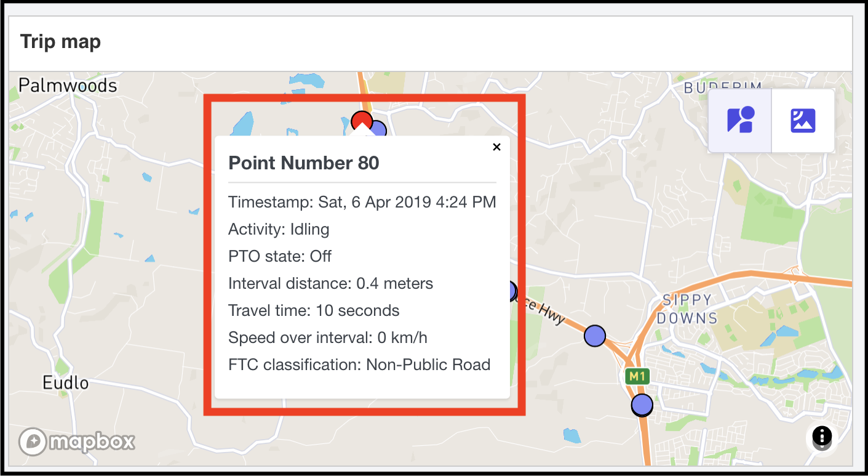The height and width of the screenshot is (476, 868).
Task: Switch to satellite imagery map style
Action: [803, 120]
